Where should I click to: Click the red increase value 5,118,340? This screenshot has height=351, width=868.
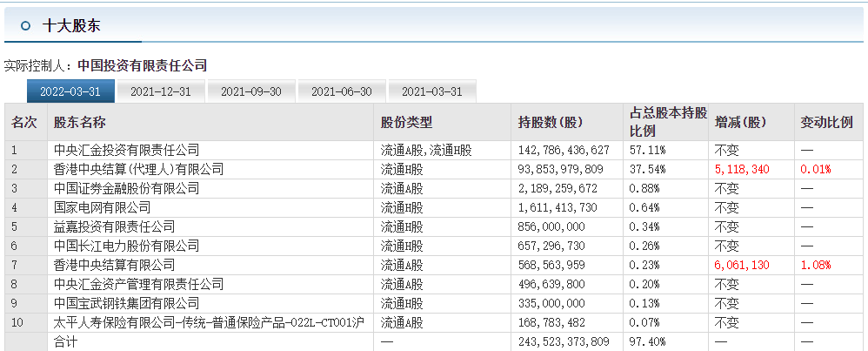(x=742, y=170)
